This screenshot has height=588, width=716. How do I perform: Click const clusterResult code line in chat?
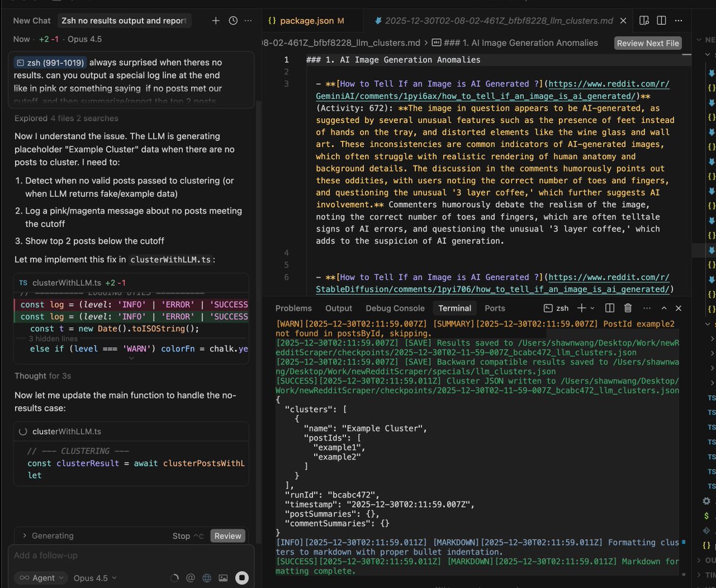[x=137, y=463]
